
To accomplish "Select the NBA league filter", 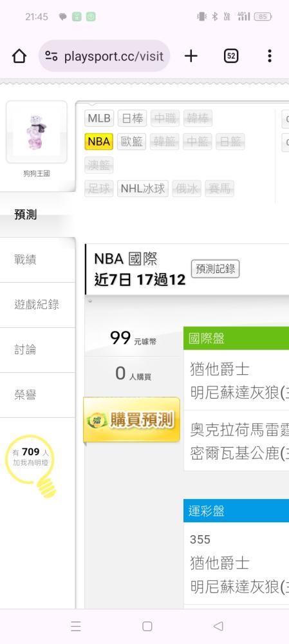I will tap(99, 142).
